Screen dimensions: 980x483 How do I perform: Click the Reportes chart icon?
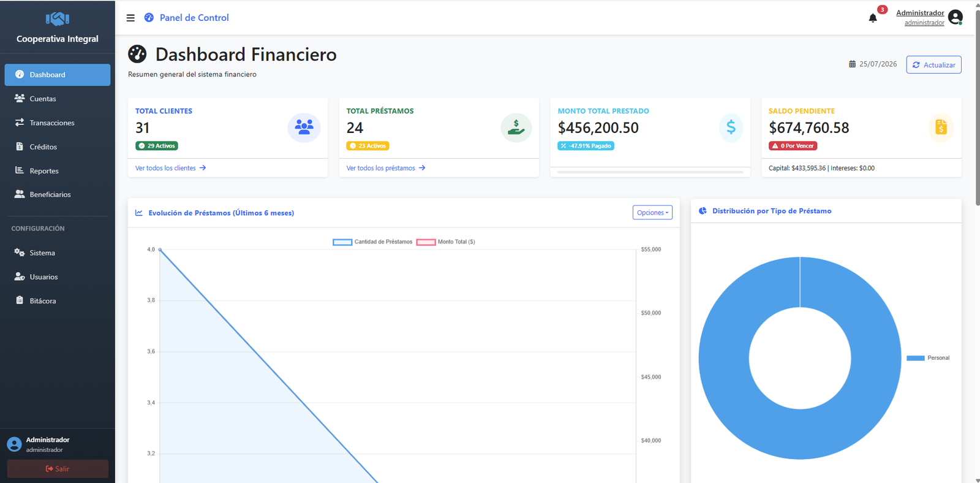(20, 170)
